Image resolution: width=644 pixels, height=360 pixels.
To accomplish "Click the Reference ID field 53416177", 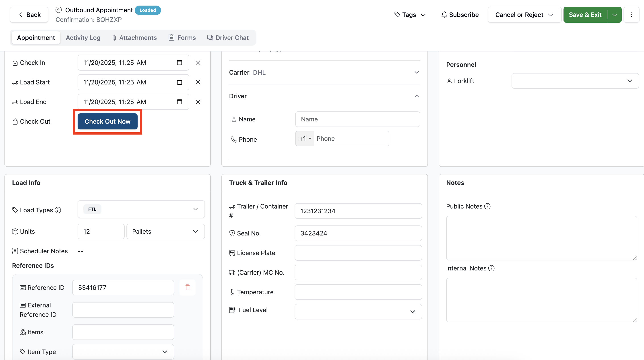I will [123, 288].
